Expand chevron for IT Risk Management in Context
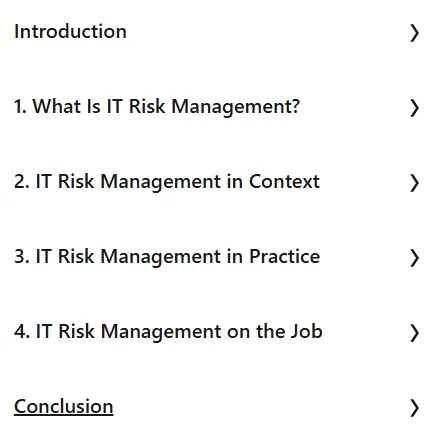 coord(414,183)
